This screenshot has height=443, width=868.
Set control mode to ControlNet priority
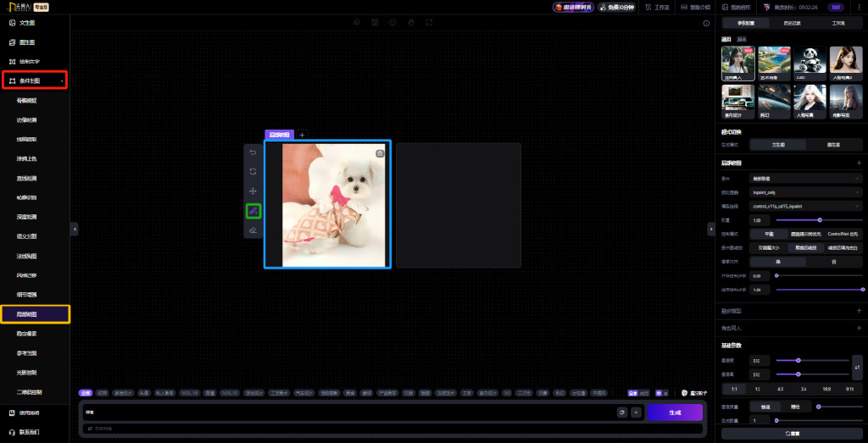coord(843,234)
